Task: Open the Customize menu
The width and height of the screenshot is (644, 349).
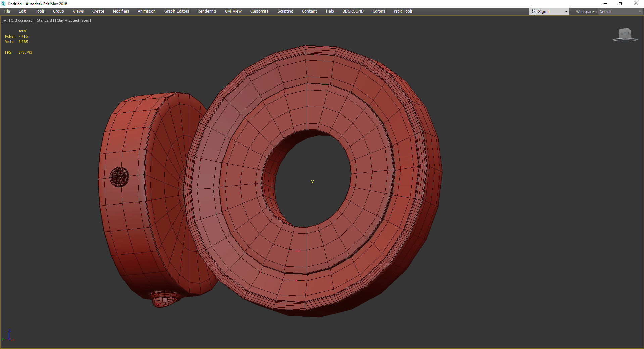Action: coord(259,11)
